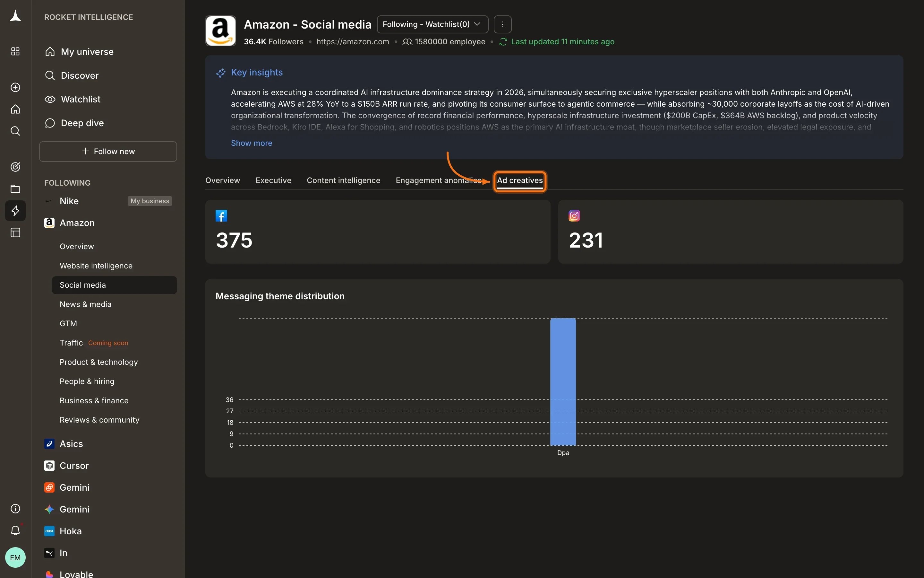The width and height of the screenshot is (924, 578).
Task: Open the Discover page
Action: 80,75
